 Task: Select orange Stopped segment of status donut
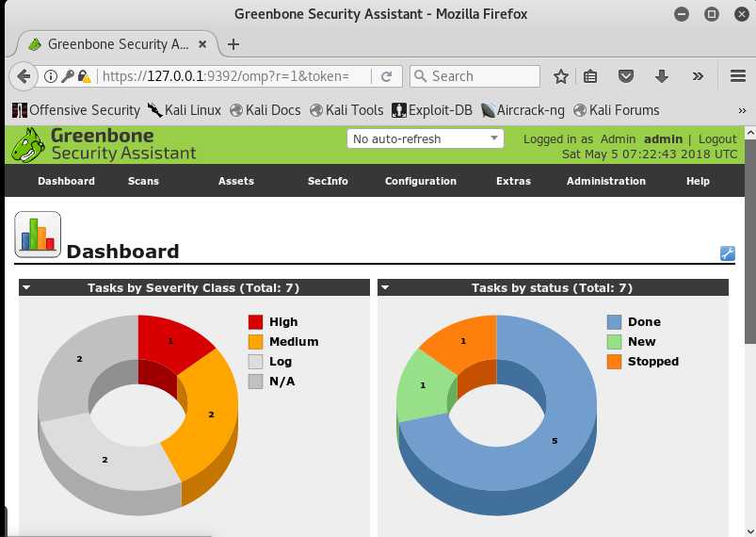tap(462, 342)
